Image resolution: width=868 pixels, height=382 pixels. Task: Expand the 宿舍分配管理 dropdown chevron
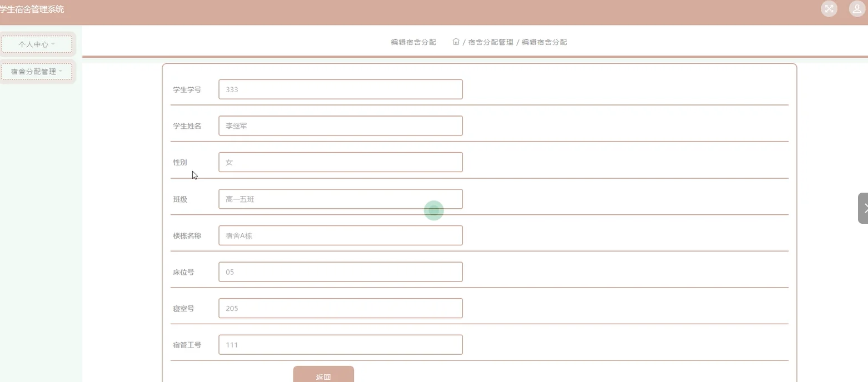61,71
